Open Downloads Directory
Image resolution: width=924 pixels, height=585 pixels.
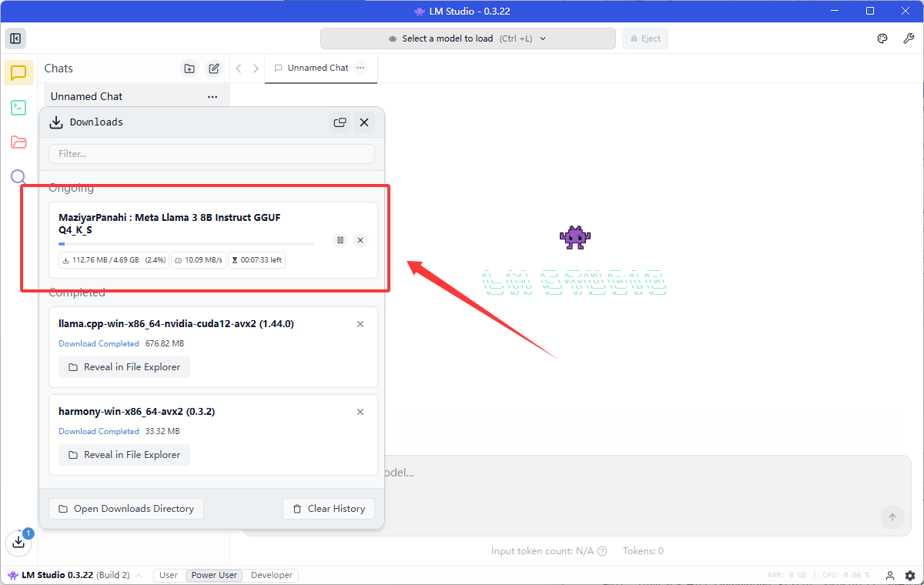coord(126,509)
